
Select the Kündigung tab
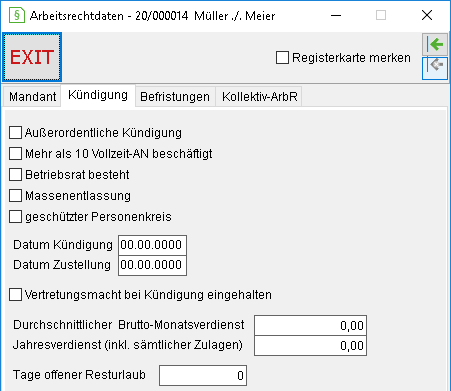pos(98,95)
